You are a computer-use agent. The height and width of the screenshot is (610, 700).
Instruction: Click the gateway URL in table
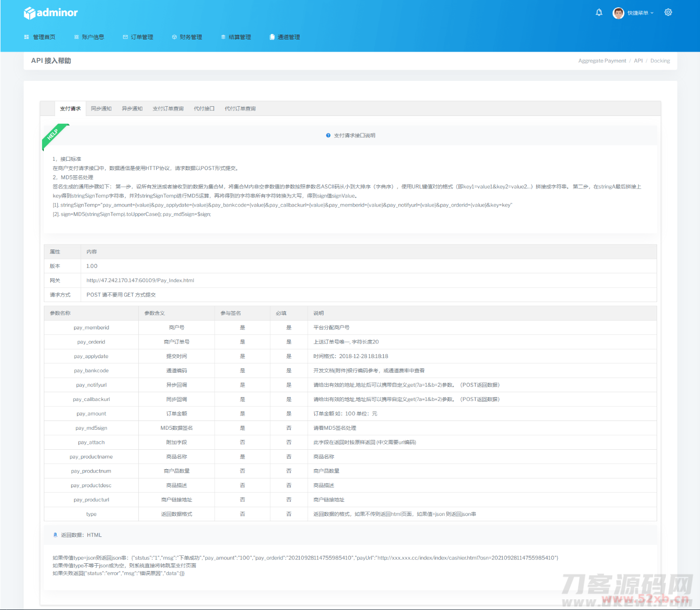pyautogui.click(x=140, y=281)
